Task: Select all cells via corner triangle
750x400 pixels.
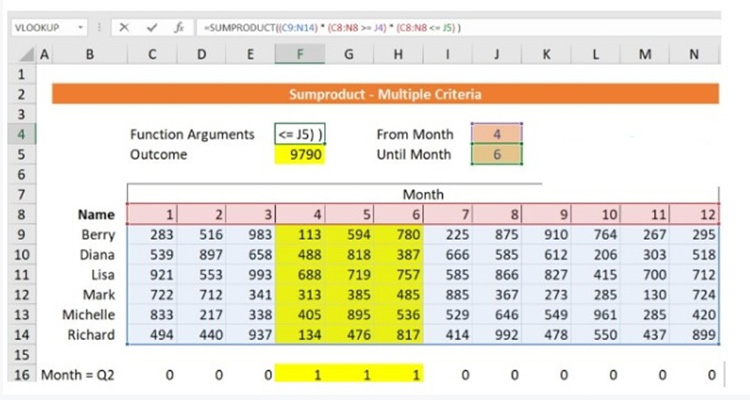Action: (25, 55)
